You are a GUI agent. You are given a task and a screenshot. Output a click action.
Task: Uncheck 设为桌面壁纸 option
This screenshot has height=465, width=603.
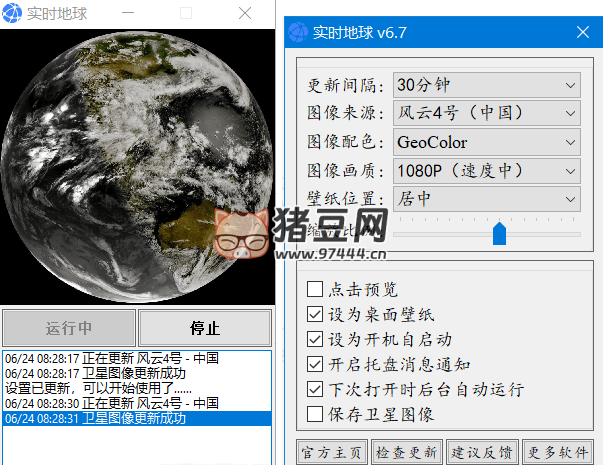tap(315, 314)
